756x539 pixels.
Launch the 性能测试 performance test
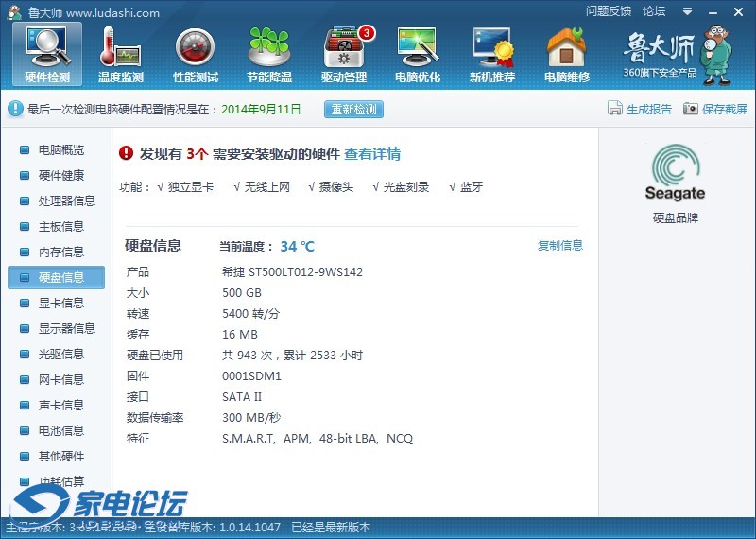[x=196, y=54]
